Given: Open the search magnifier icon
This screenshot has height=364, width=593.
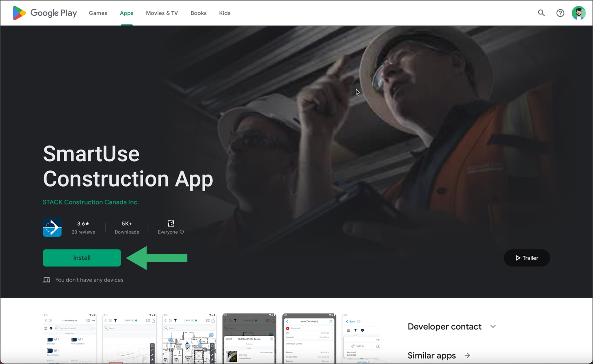Looking at the screenshot, I should pyautogui.click(x=541, y=13).
